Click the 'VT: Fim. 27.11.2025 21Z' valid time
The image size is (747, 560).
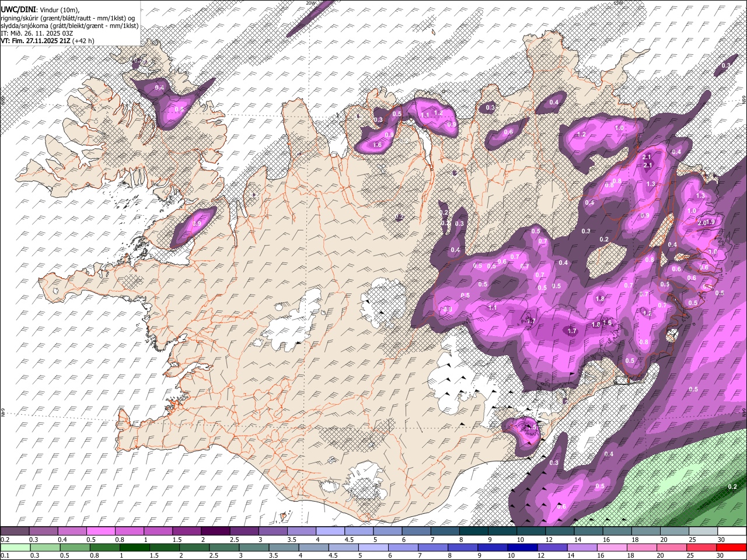click(35, 41)
